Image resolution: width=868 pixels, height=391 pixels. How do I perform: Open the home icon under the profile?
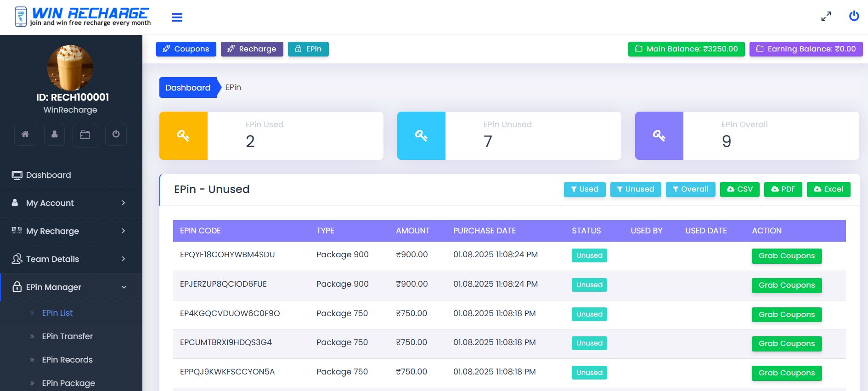click(x=25, y=134)
